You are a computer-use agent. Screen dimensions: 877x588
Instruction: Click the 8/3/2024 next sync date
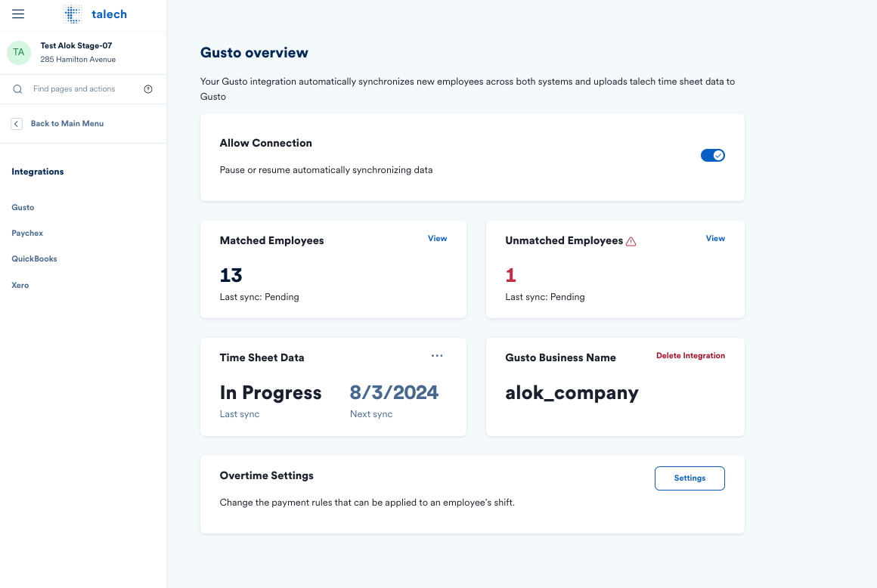pos(395,392)
